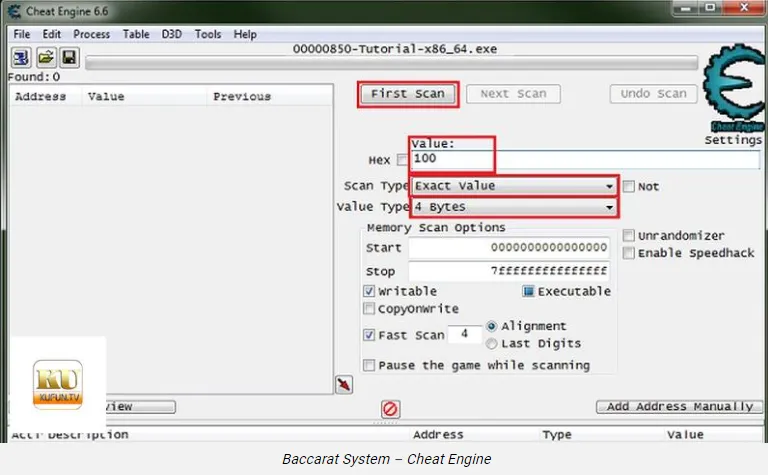
Task: Toggle the Hex checkbox
Action: point(402,160)
